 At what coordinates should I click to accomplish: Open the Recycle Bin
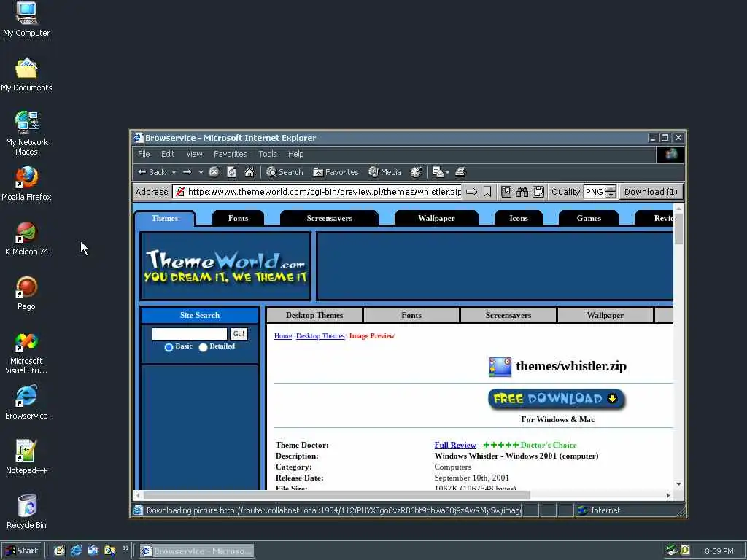pos(26,512)
